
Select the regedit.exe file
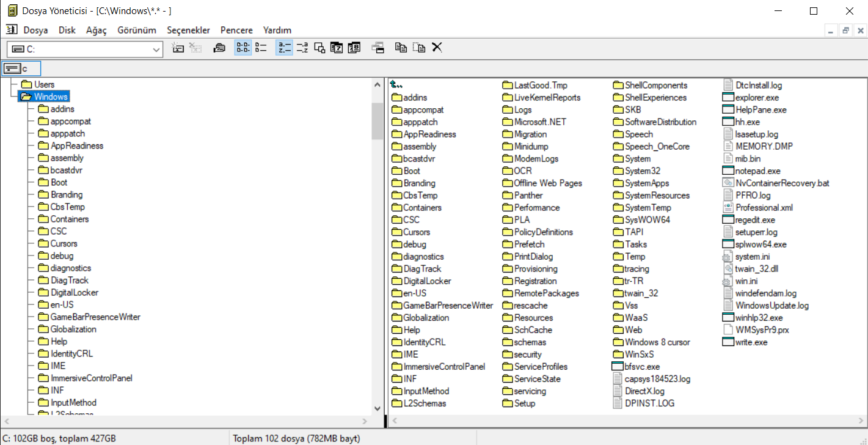pyautogui.click(x=748, y=220)
